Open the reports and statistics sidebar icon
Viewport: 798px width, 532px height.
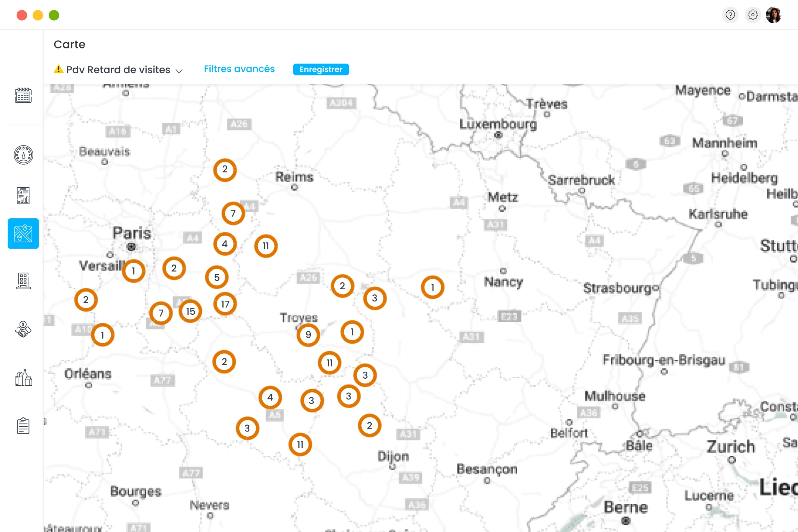pyautogui.click(x=23, y=195)
